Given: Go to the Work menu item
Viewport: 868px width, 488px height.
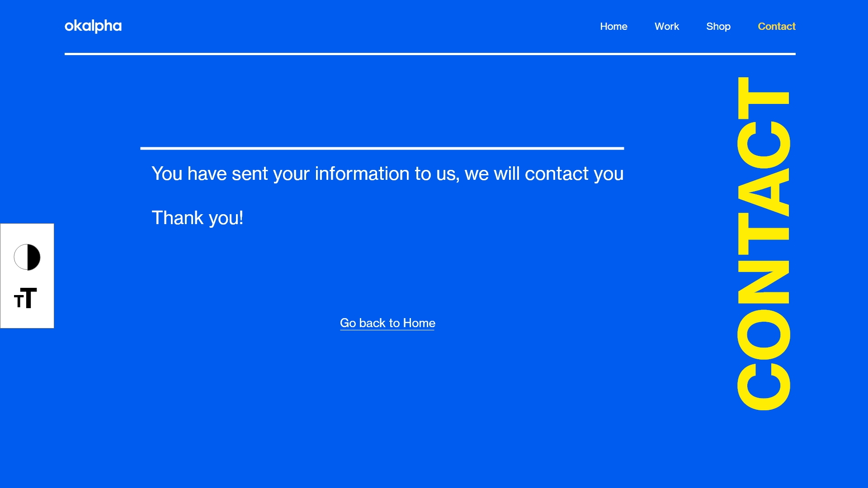Looking at the screenshot, I should click(x=667, y=26).
